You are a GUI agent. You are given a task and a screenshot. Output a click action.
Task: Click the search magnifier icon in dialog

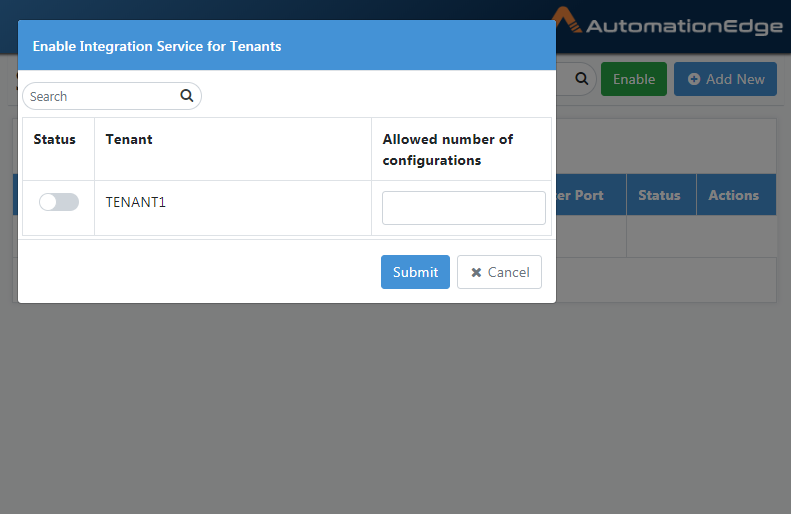(187, 95)
